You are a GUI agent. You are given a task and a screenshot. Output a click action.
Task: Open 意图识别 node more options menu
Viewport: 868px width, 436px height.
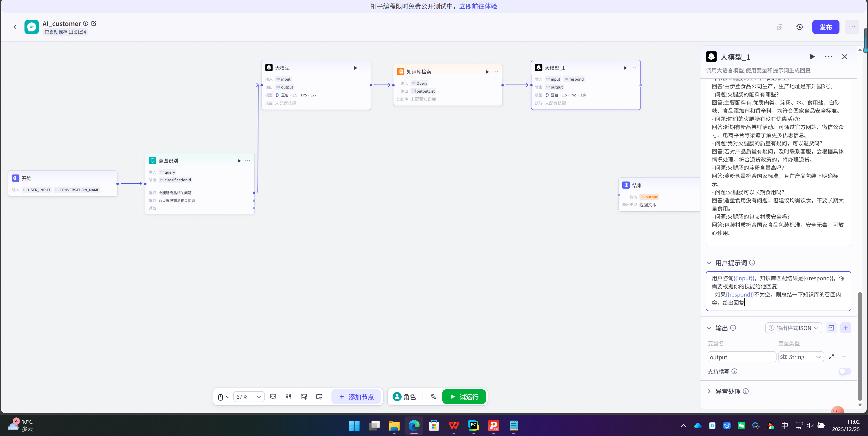248,161
